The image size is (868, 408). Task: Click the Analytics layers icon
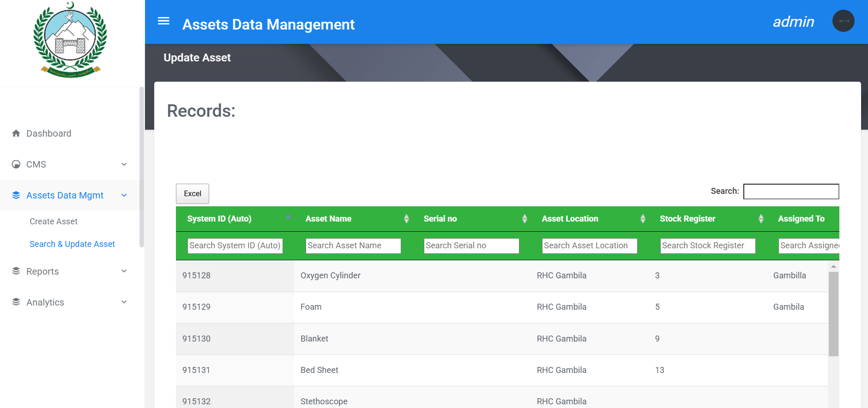coord(16,302)
